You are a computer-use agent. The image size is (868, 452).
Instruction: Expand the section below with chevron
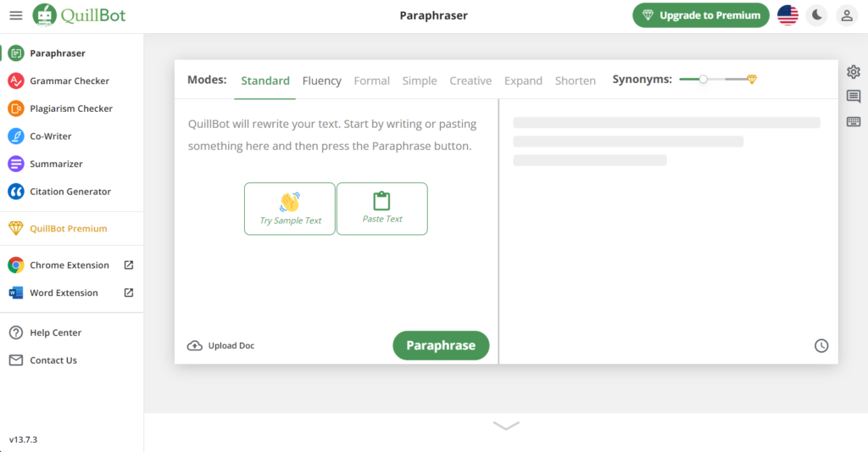506,426
